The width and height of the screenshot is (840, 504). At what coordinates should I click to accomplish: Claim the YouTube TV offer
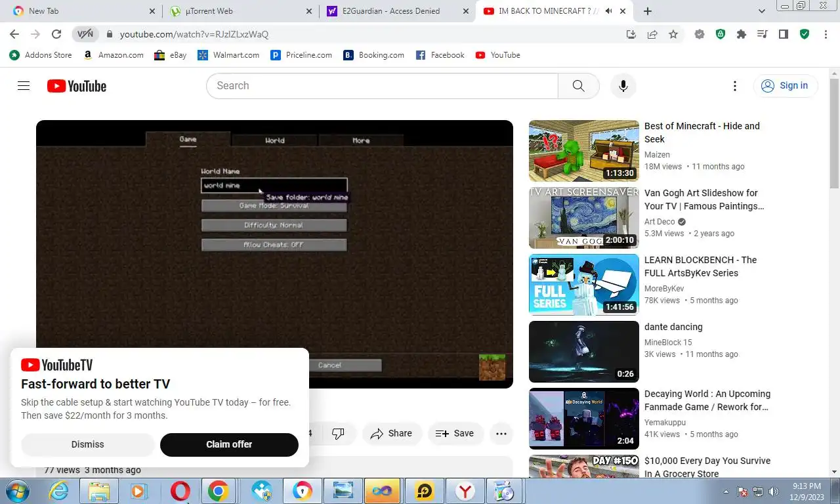[x=229, y=444]
